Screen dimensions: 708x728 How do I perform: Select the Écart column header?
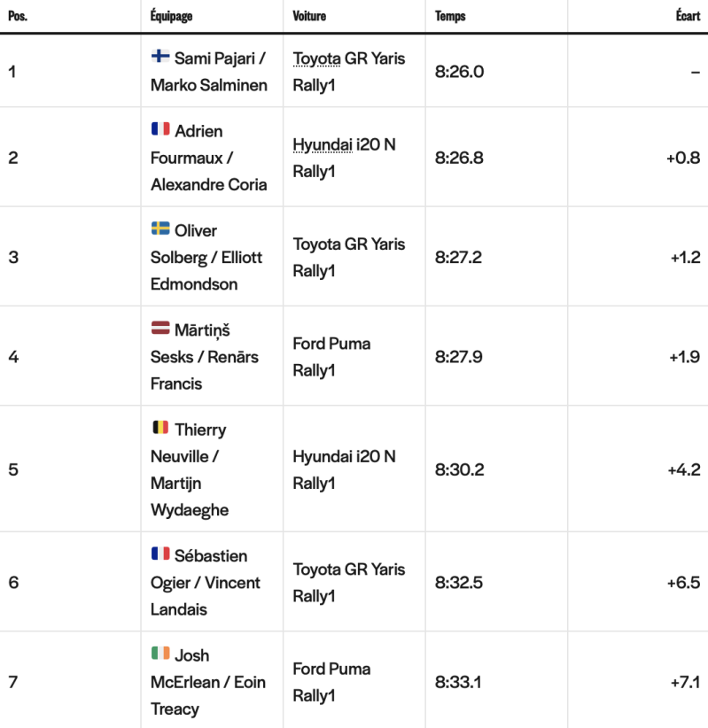(x=688, y=16)
